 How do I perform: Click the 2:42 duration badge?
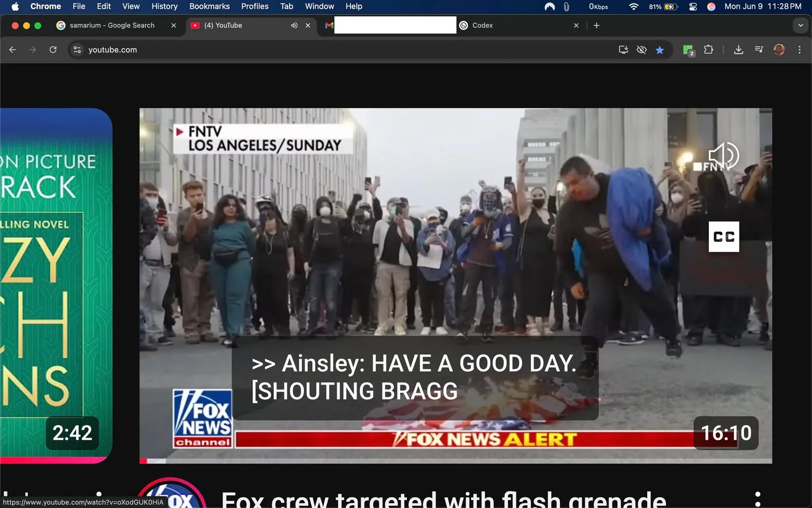(x=72, y=433)
